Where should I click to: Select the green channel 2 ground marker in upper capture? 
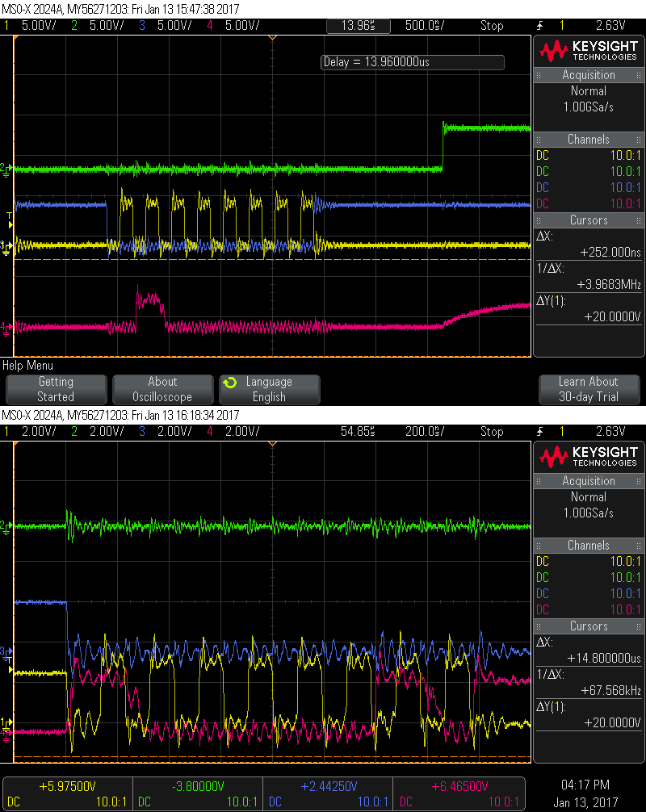pyautogui.click(x=6, y=169)
